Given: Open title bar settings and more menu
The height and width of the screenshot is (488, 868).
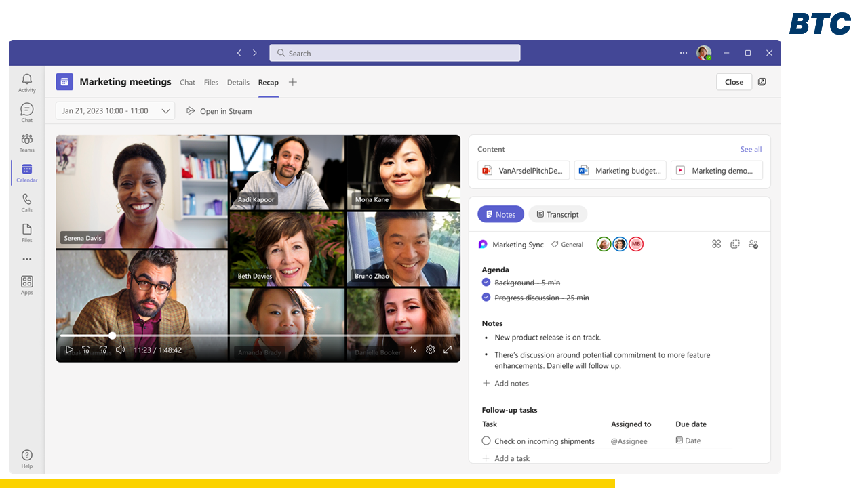Looking at the screenshot, I should (684, 53).
